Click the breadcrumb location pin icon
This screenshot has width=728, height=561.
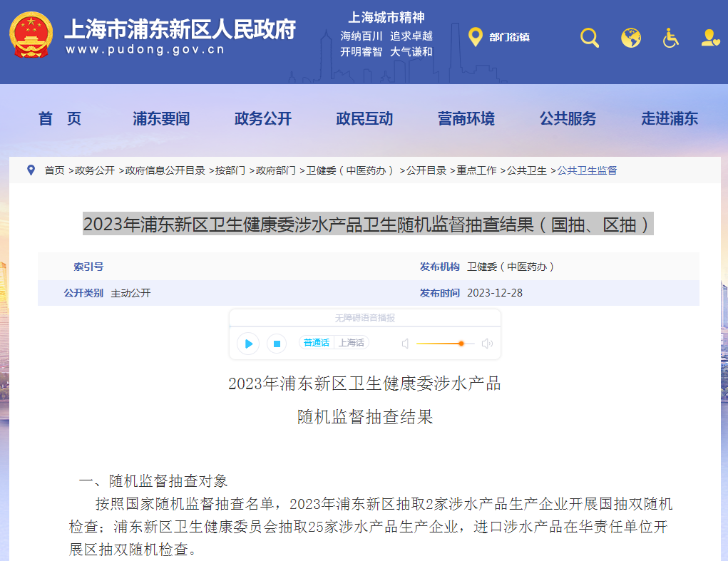coord(31,170)
